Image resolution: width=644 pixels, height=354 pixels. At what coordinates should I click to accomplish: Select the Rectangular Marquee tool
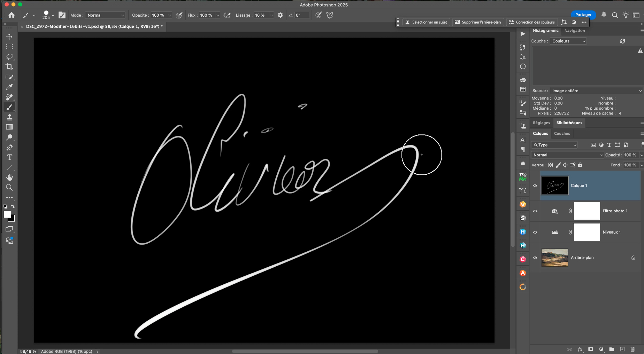tap(9, 46)
